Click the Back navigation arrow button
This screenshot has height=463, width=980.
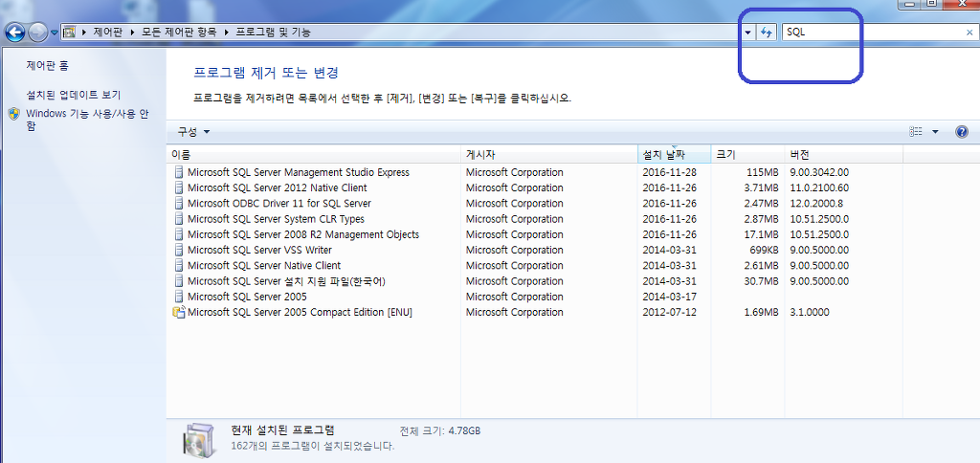(14, 32)
